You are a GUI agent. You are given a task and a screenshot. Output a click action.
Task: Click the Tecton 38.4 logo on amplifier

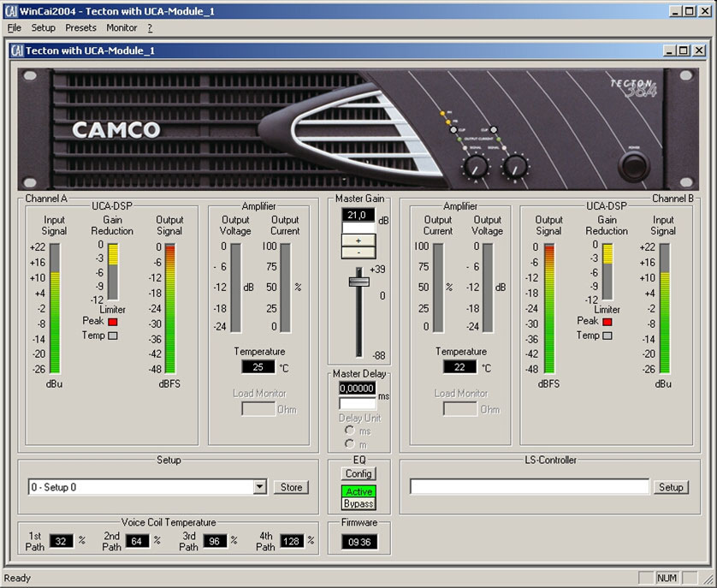tap(633, 88)
